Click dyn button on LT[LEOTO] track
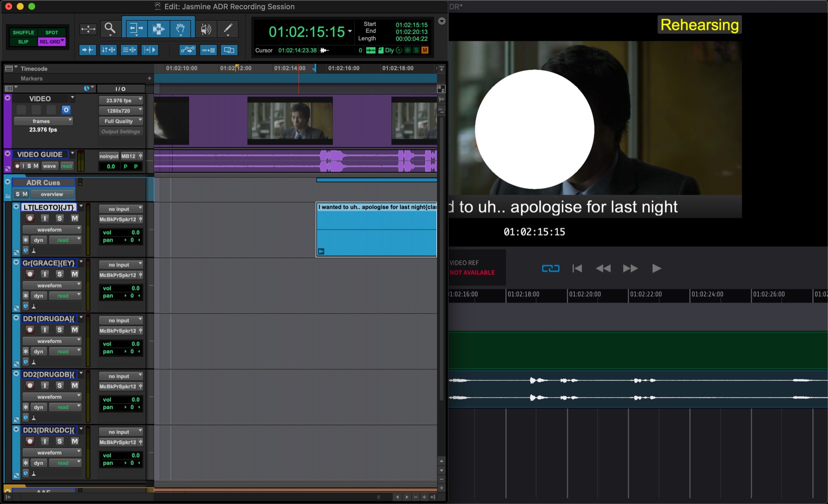The image size is (828, 504). click(x=39, y=240)
